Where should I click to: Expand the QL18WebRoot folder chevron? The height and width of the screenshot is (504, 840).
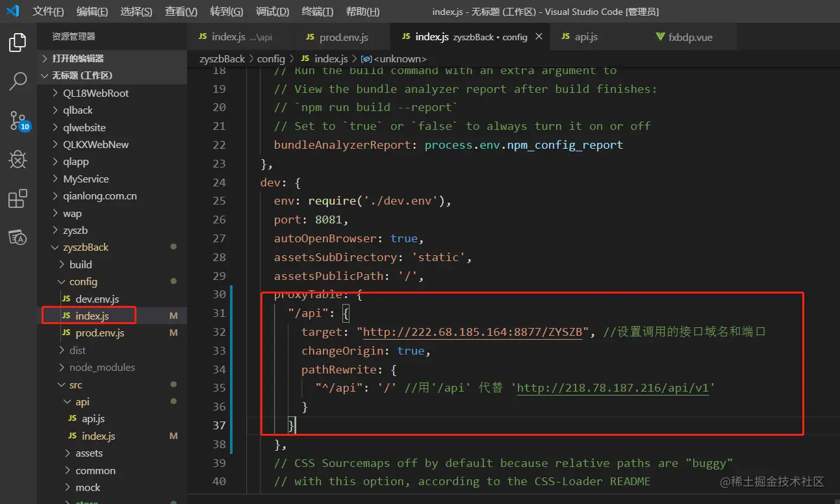(55, 93)
